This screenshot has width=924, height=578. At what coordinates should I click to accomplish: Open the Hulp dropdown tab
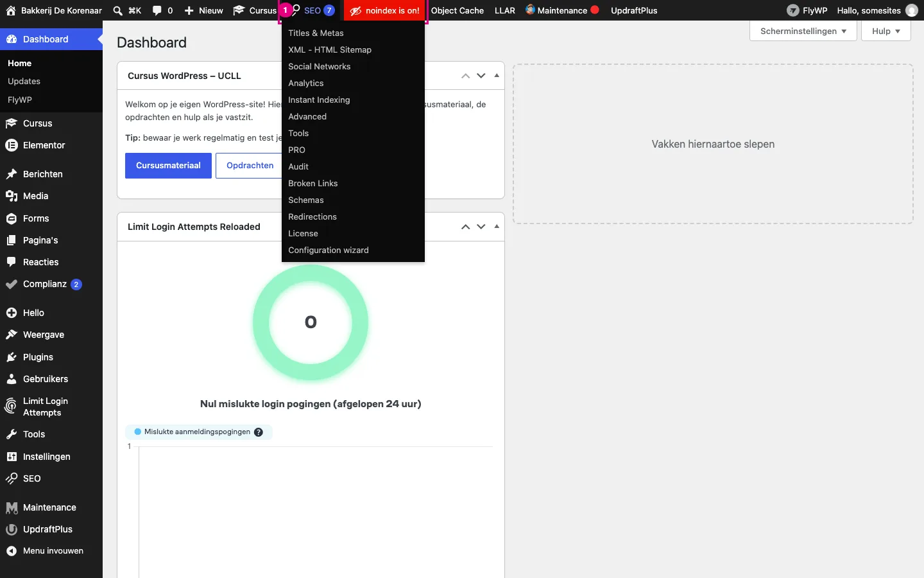tap(886, 31)
